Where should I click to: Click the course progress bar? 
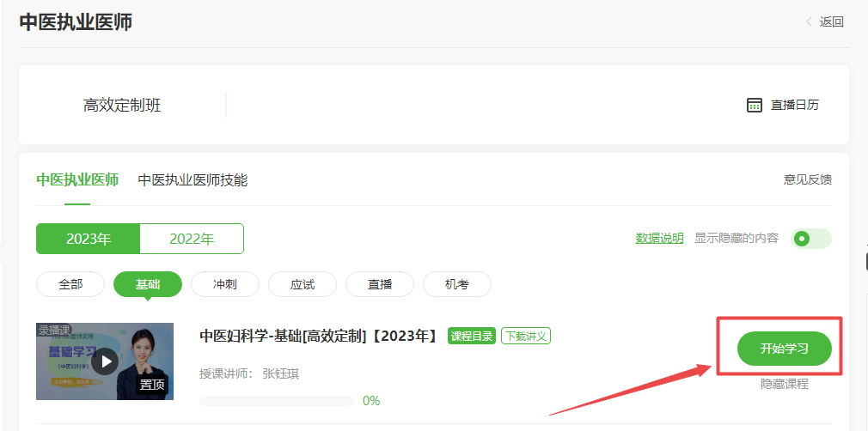[276, 401]
